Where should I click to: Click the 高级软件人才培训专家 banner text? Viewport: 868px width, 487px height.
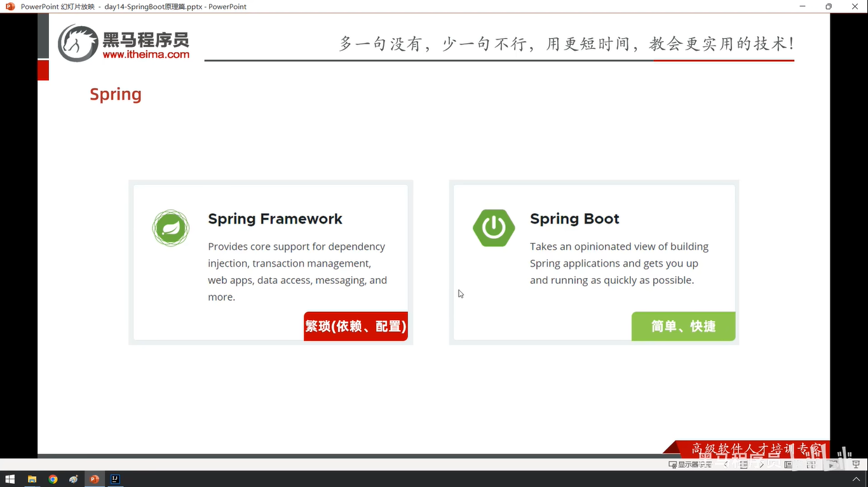[x=756, y=449]
